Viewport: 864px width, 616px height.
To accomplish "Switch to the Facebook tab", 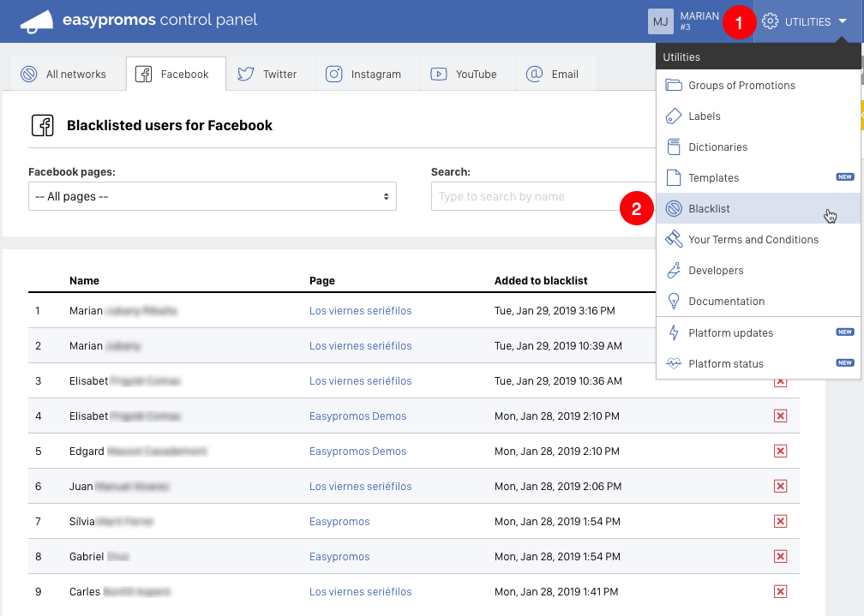I will pyautogui.click(x=176, y=74).
